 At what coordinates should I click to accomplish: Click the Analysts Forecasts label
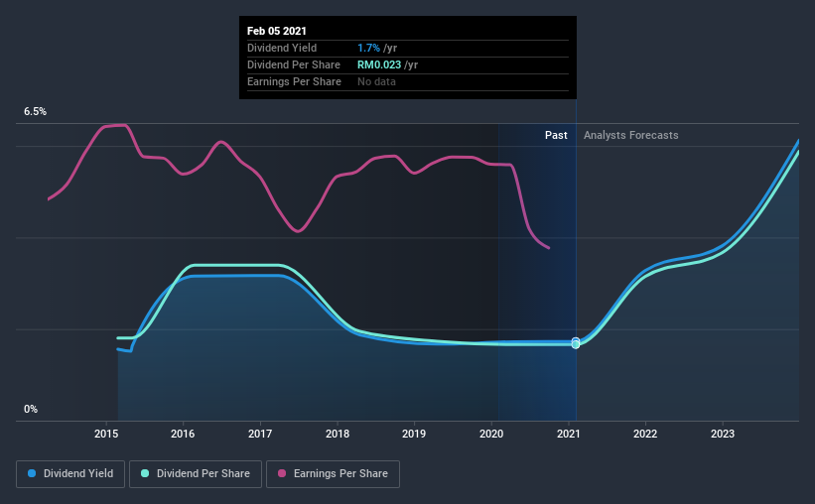click(x=631, y=135)
